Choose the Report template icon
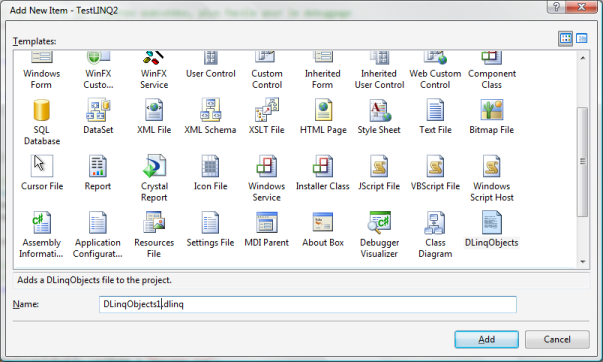The width and height of the screenshot is (603, 362). tap(98, 166)
